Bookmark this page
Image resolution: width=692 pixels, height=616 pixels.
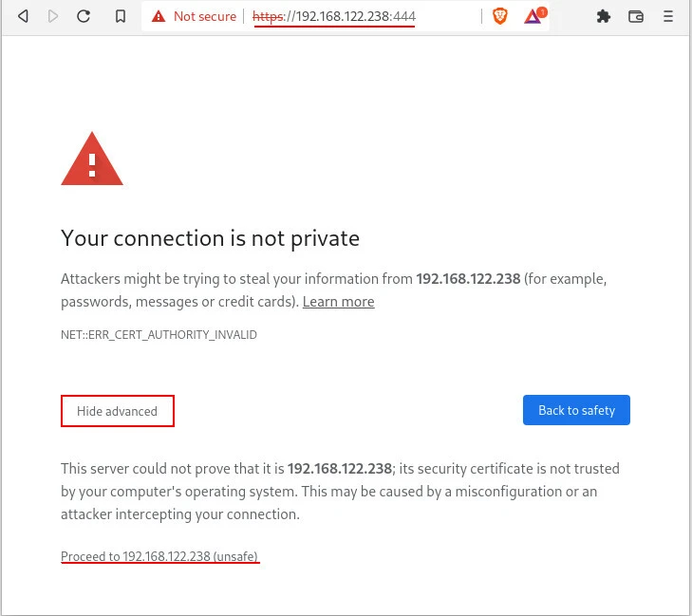coord(121,16)
